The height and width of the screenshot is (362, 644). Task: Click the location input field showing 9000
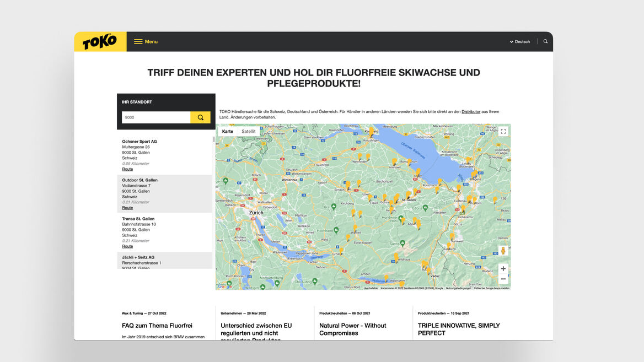coord(156,117)
